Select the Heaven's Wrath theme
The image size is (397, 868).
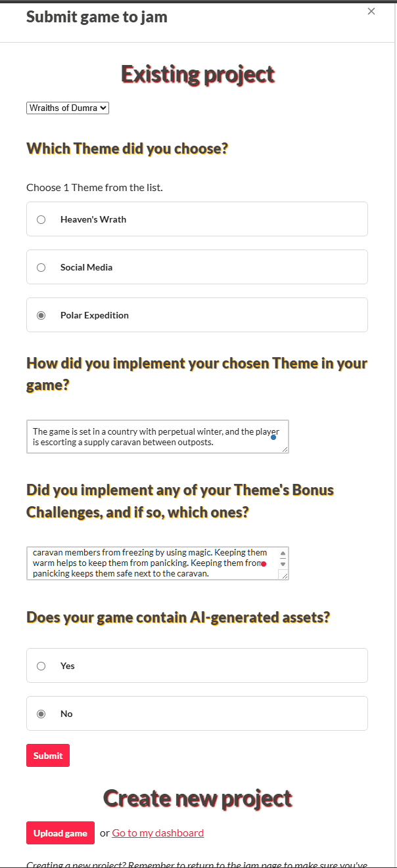coord(41,219)
